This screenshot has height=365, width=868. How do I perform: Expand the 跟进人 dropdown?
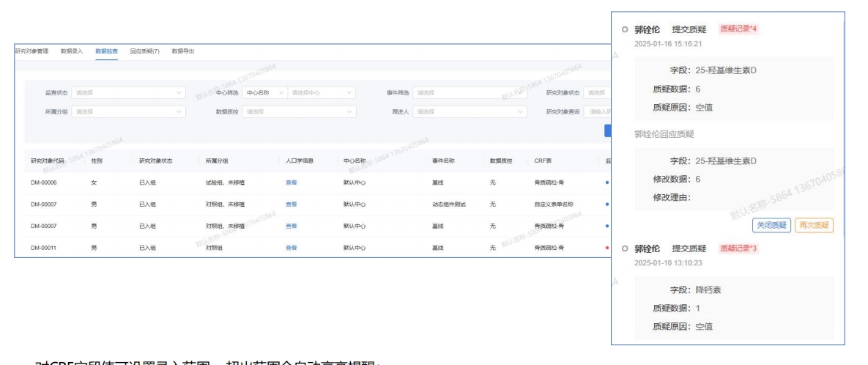pyautogui.click(x=470, y=111)
